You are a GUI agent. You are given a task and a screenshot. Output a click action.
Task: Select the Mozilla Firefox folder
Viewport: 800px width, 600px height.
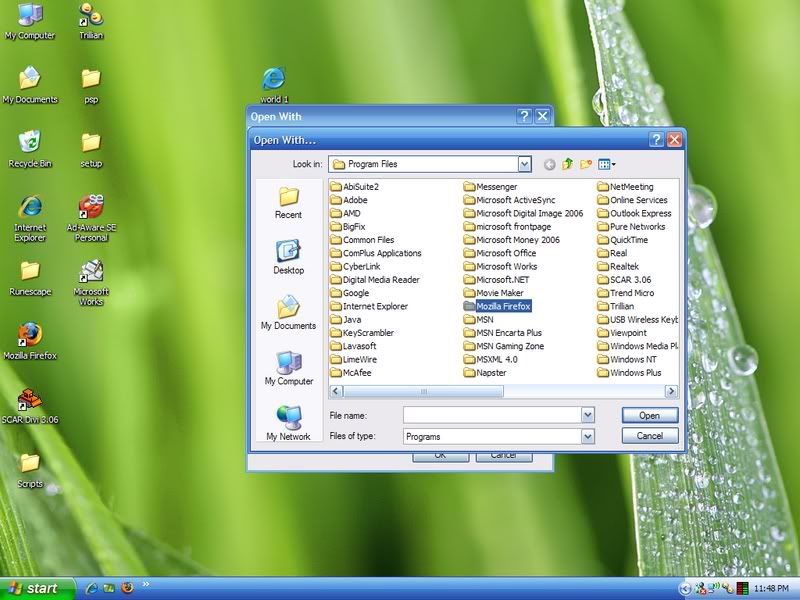click(502, 306)
